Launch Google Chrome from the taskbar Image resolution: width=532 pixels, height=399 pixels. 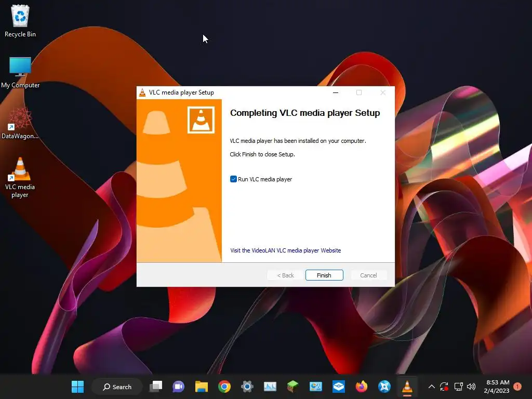224,387
